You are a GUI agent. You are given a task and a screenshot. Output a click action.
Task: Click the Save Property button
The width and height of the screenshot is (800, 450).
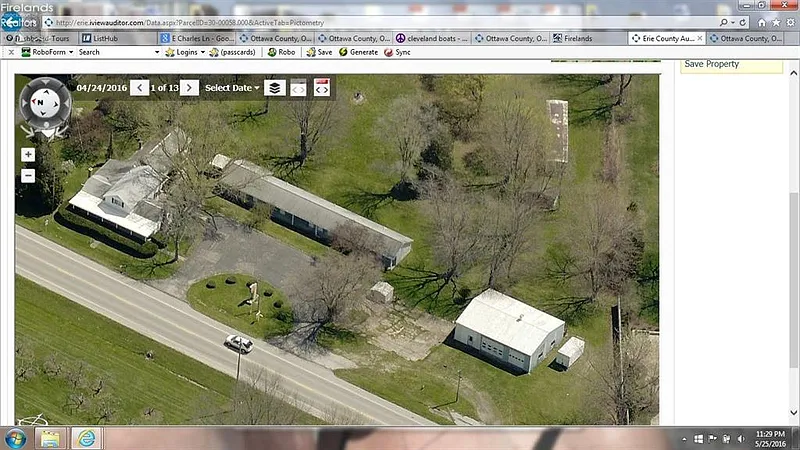click(x=711, y=64)
